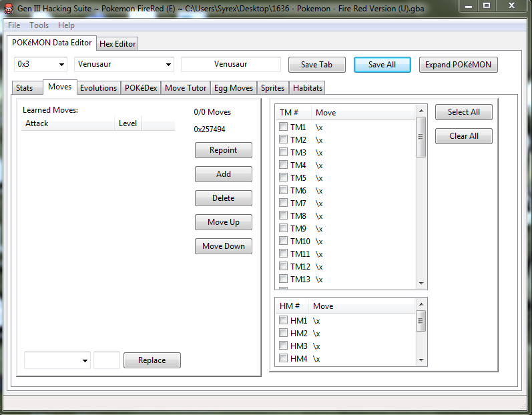Click the Repoint button
Screen dimensions: 532x415
click(x=223, y=150)
